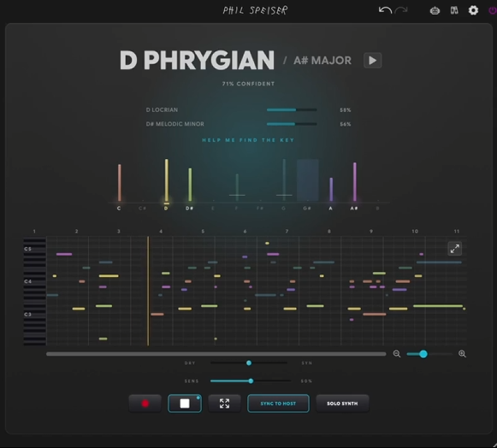The width and height of the screenshot is (497, 448).
Task: Click the A note bar
Action: coord(331,189)
